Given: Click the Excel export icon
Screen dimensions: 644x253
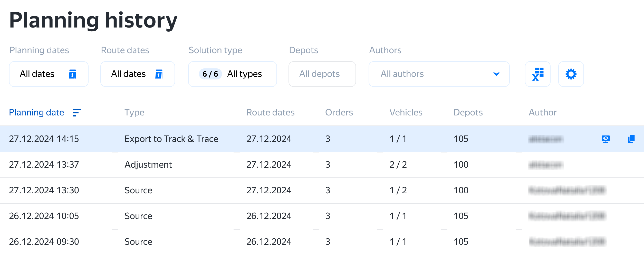Looking at the screenshot, I should (537, 74).
